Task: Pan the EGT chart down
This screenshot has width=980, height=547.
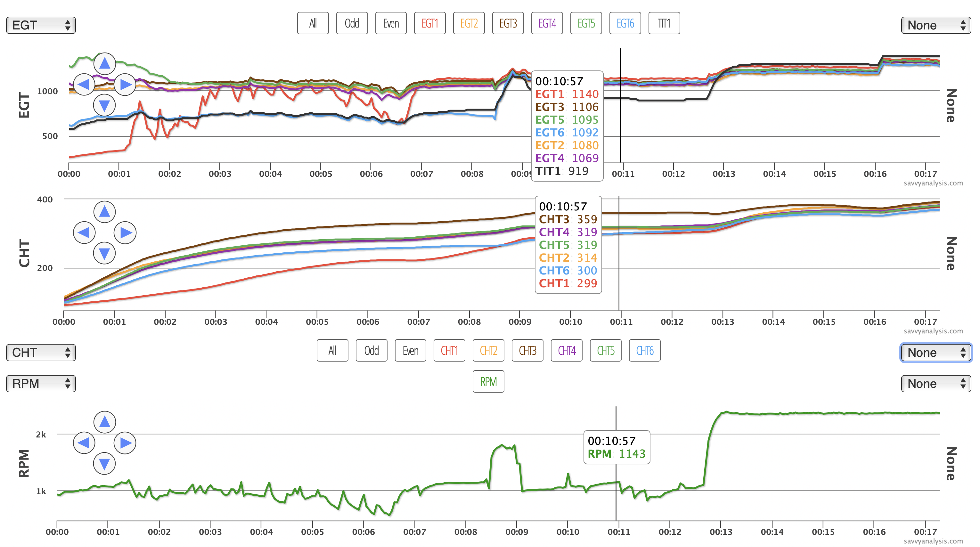Action: pos(105,105)
